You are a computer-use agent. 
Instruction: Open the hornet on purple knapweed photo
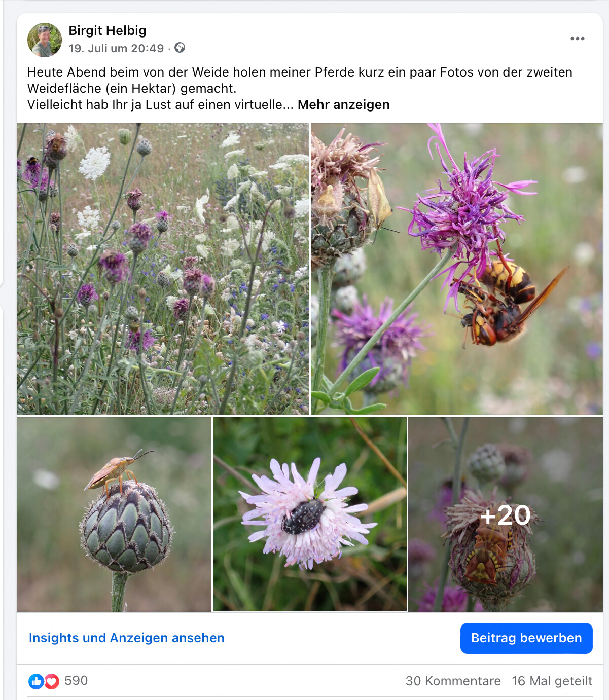click(x=457, y=269)
